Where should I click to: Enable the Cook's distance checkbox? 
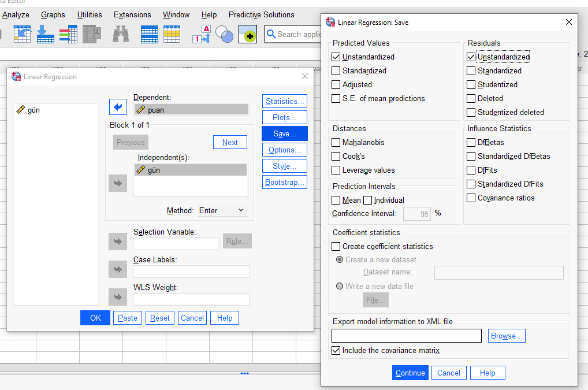pos(336,157)
